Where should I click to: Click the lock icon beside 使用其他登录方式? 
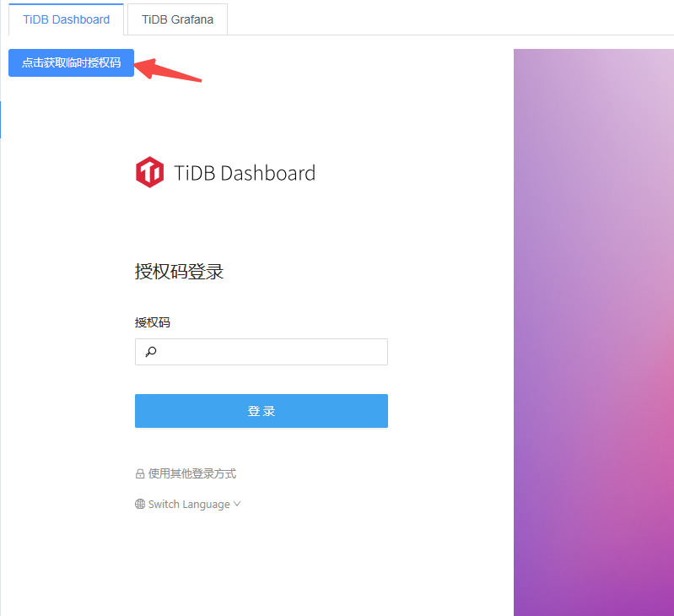[x=140, y=473]
